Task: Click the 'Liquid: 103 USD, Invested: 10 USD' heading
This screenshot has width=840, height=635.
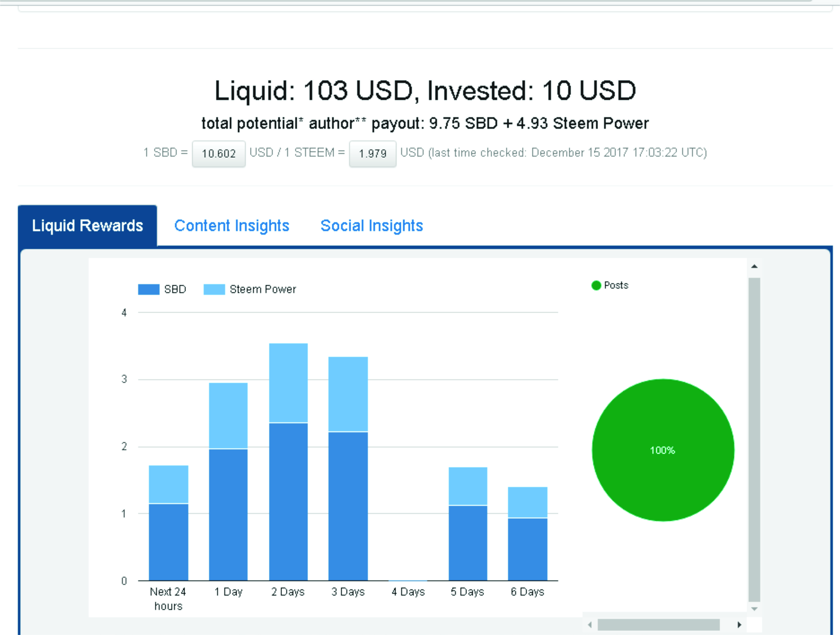Action: (425, 91)
